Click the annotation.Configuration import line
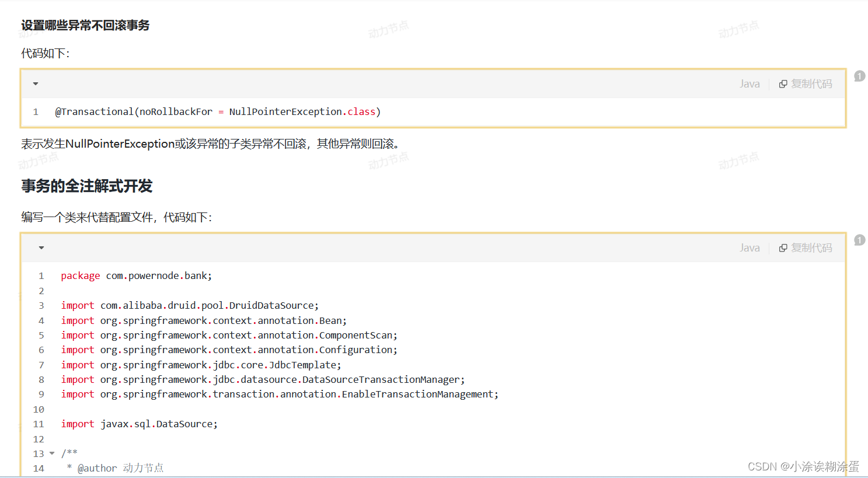This screenshot has height=478, width=868. [229, 350]
